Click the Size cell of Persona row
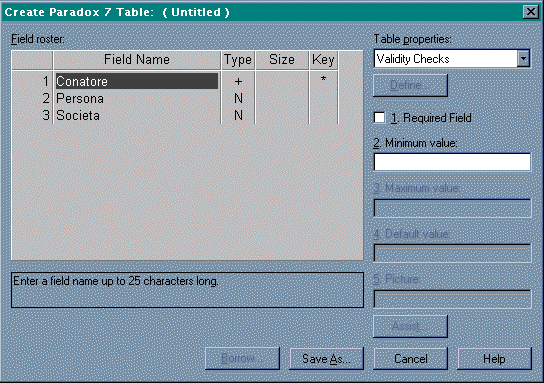 click(x=282, y=98)
